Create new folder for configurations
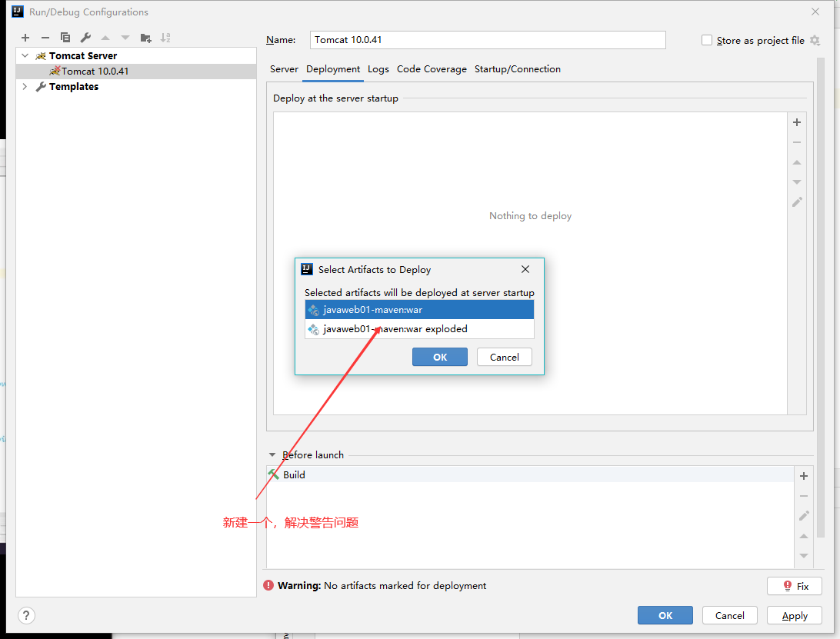 (145, 38)
